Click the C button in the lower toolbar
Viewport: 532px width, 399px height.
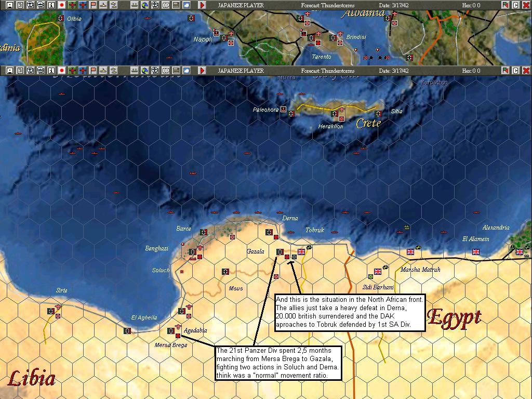pos(516,71)
